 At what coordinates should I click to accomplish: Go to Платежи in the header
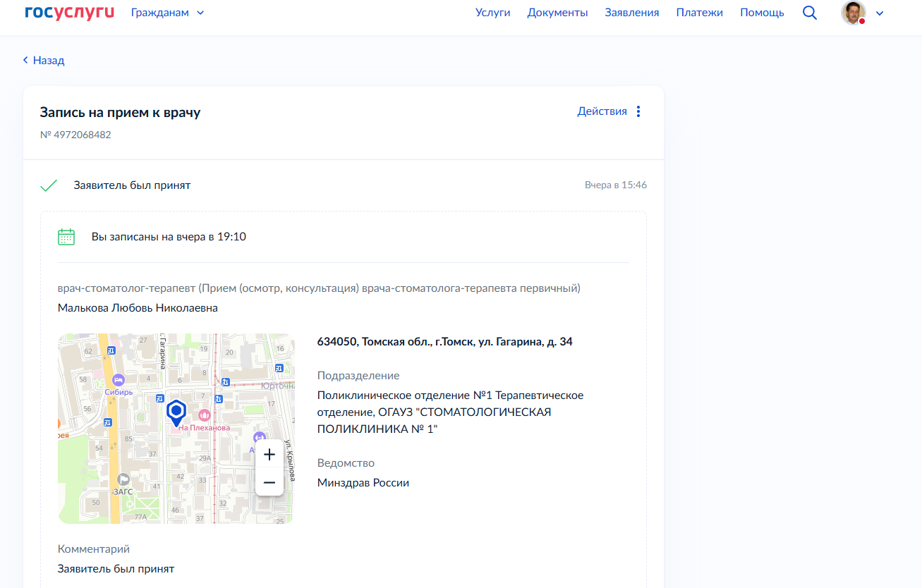[700, 13]
